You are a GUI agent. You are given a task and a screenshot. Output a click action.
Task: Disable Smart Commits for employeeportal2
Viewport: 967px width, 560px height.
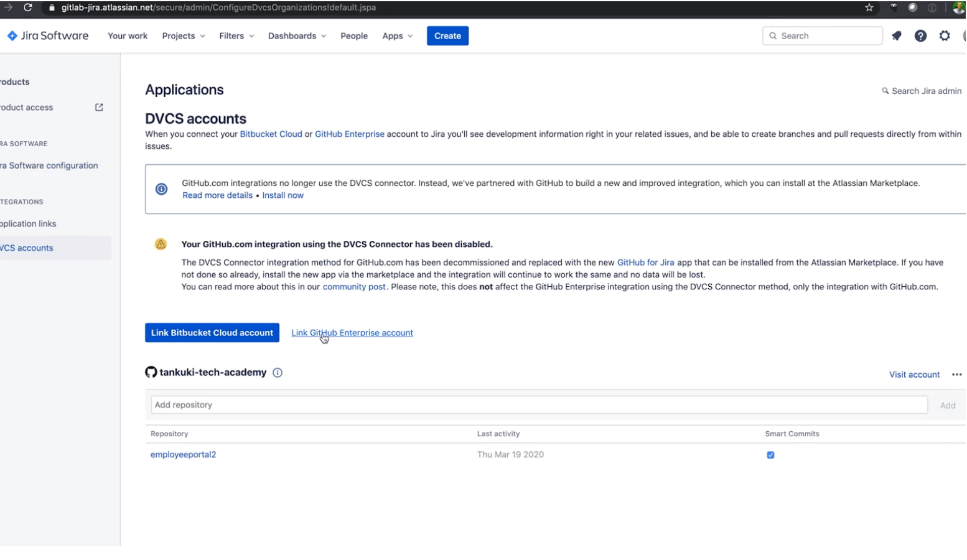[770, 455]
